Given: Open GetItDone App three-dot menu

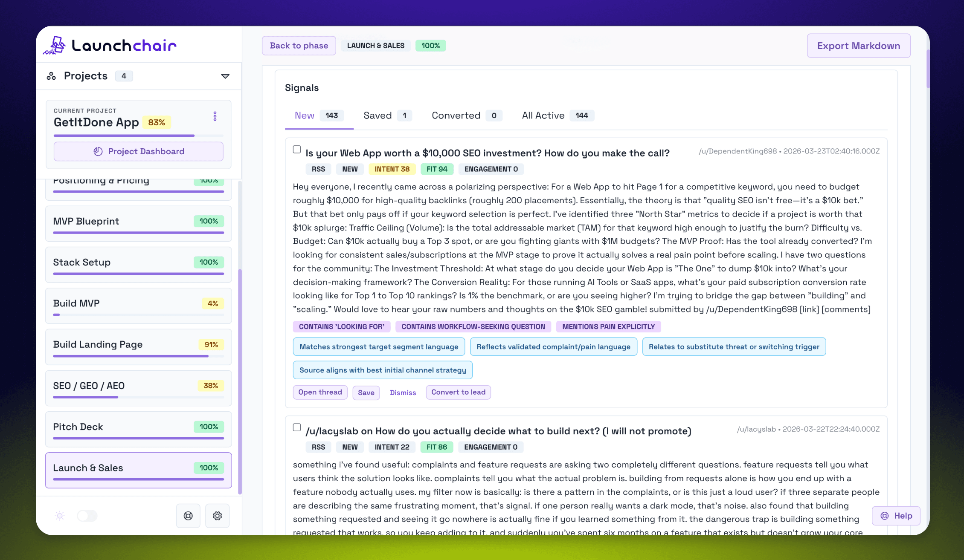Looking at the screenshot, I should [215, 116].
